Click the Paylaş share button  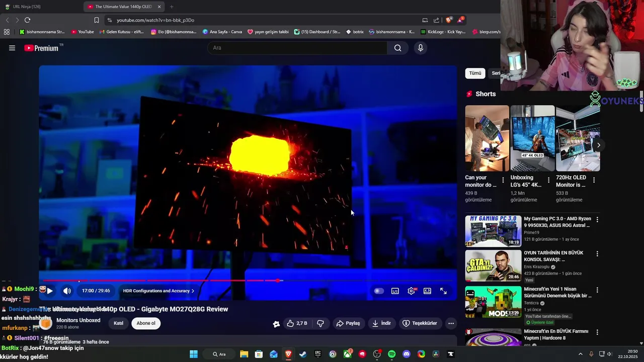(348, 323)
